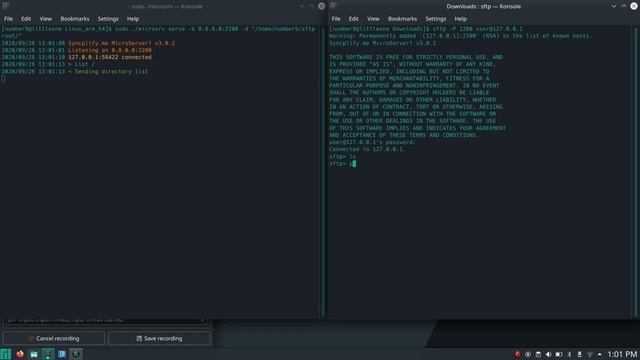Open File menu in sftp Konsole window

tap(336, 19)
